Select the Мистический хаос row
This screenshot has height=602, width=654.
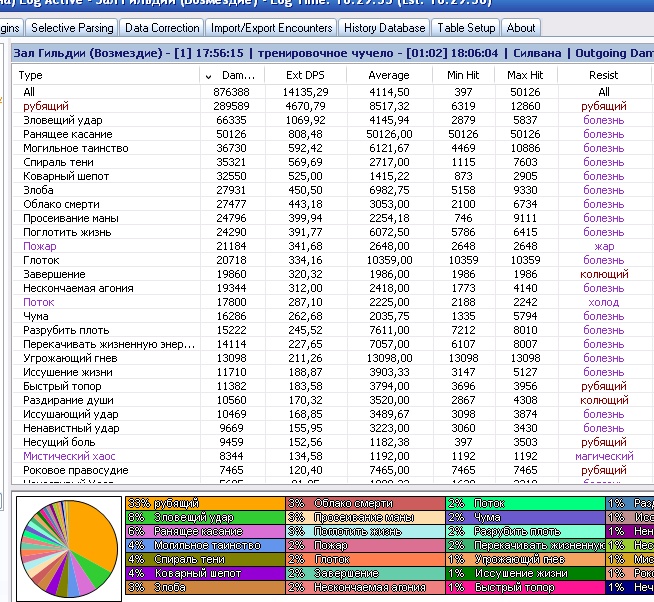[x=332, y=456]
